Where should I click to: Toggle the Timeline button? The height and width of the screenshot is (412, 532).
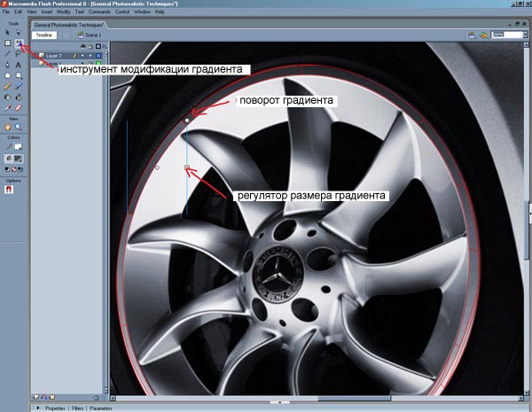pos(44,35)
